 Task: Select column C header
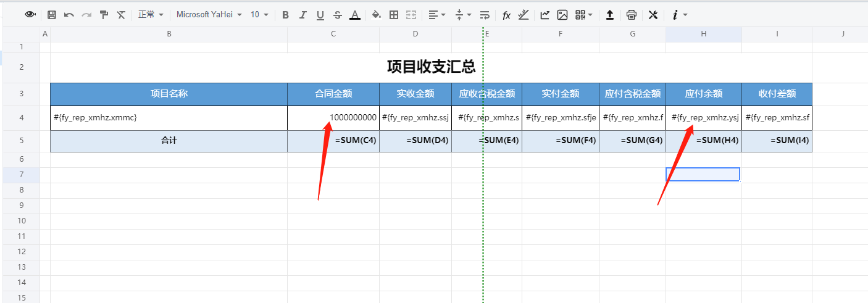click(333, 34)
